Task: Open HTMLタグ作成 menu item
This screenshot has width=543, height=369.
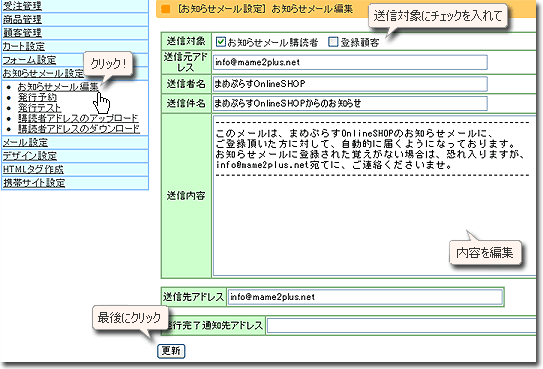Action: (x=33, y=169)
